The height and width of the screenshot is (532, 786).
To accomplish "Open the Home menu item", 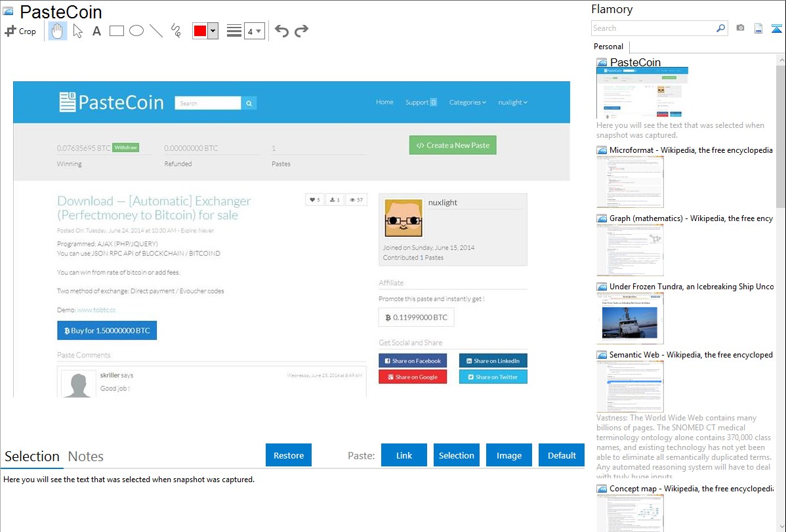I will [384, 102].
